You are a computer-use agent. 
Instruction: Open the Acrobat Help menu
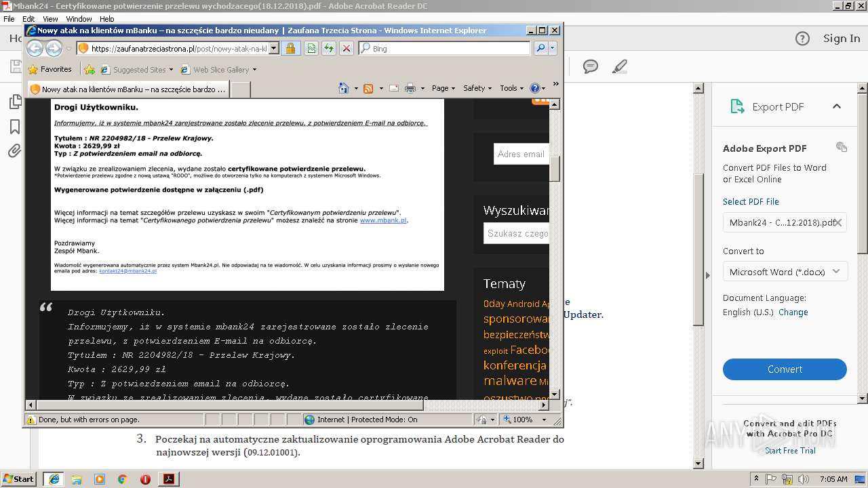pos(107,19)
